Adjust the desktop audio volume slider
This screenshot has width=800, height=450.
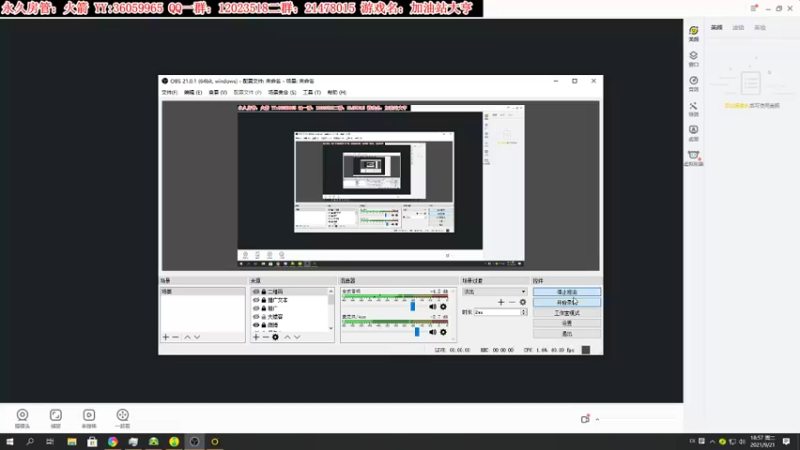[x=413, y=306]
